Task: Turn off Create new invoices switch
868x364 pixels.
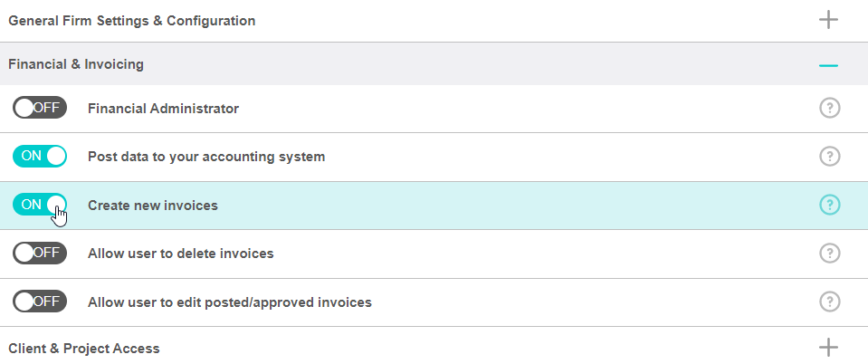Action: click(x=40, y=206)
